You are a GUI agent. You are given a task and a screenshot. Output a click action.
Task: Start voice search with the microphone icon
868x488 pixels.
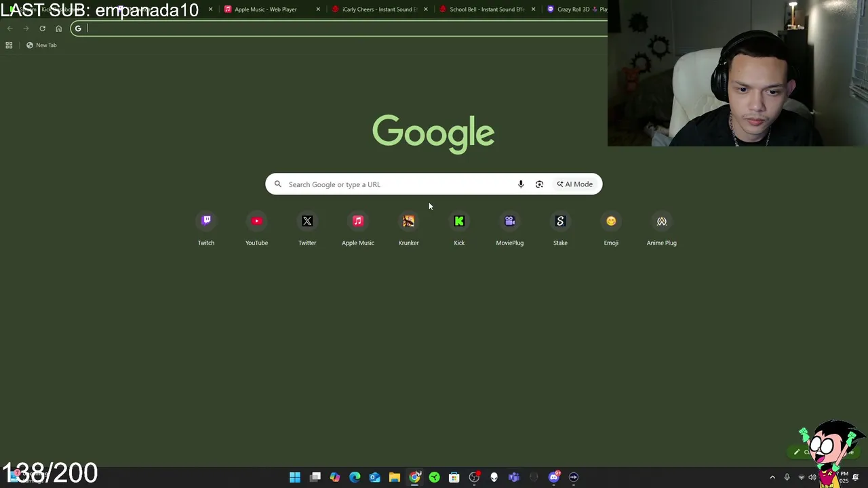coord(521,184)
